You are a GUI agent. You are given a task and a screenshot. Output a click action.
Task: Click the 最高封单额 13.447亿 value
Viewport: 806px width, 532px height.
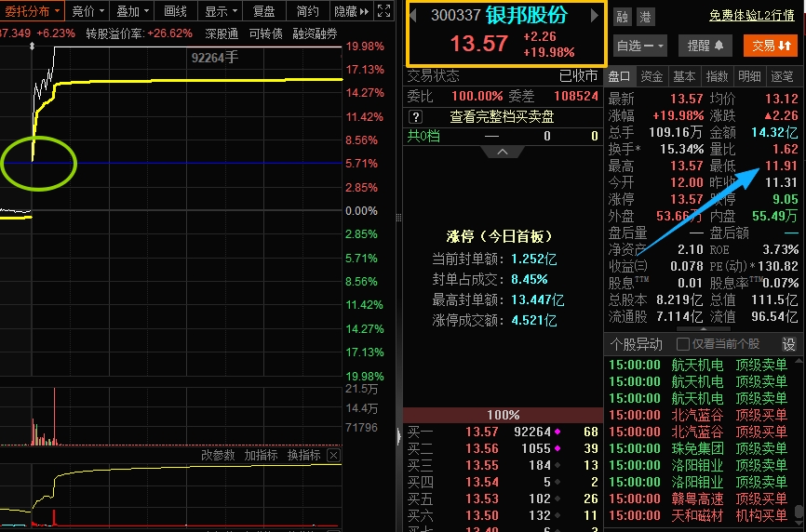click(538, 299)
